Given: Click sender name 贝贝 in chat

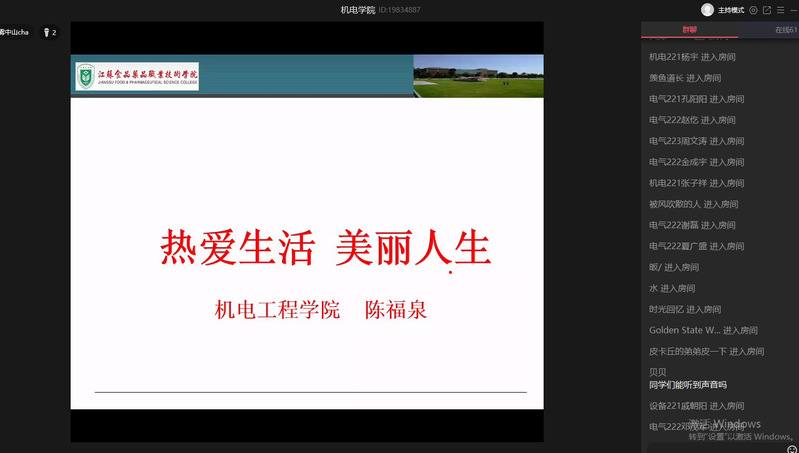Looking at the screenshot, I should pos(657,372).
